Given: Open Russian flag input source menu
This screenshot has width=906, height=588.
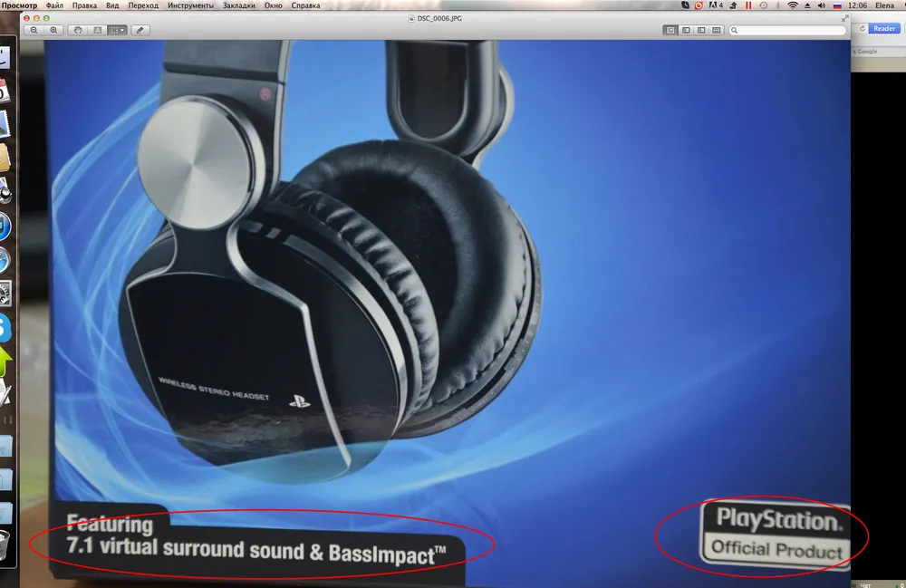Looking at the screenshot, I should (836, 5).
